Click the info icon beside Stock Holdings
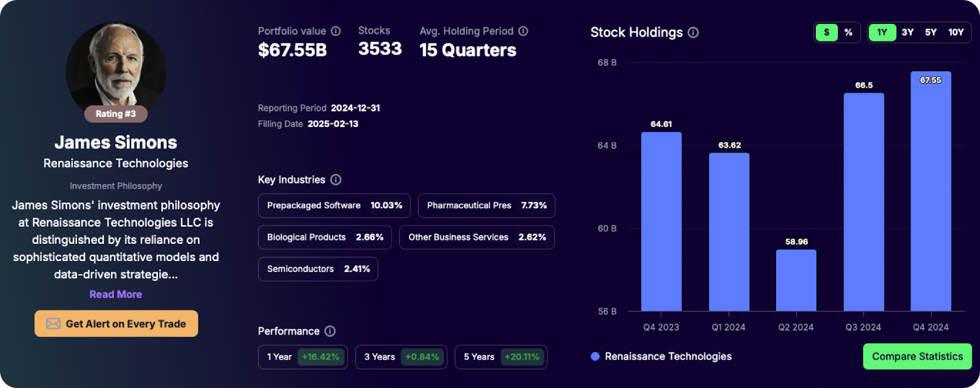The width and height of the screenshot is (980, 388). 693,32
